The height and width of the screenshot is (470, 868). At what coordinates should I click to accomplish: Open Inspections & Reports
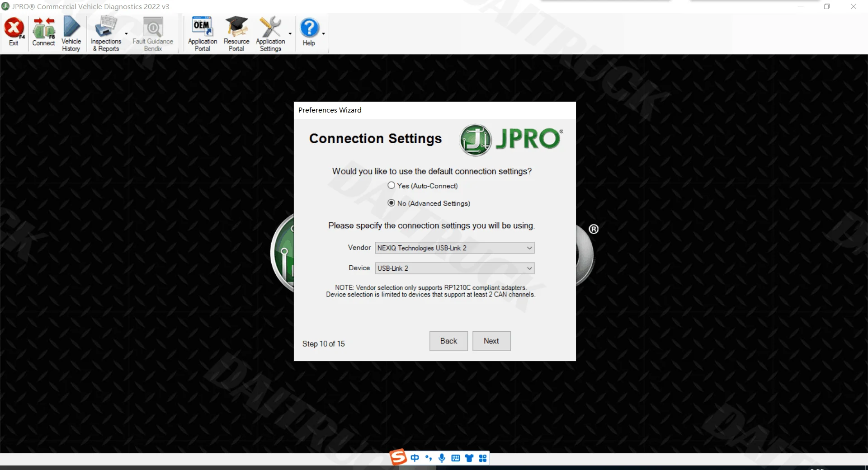coord(106,33)
